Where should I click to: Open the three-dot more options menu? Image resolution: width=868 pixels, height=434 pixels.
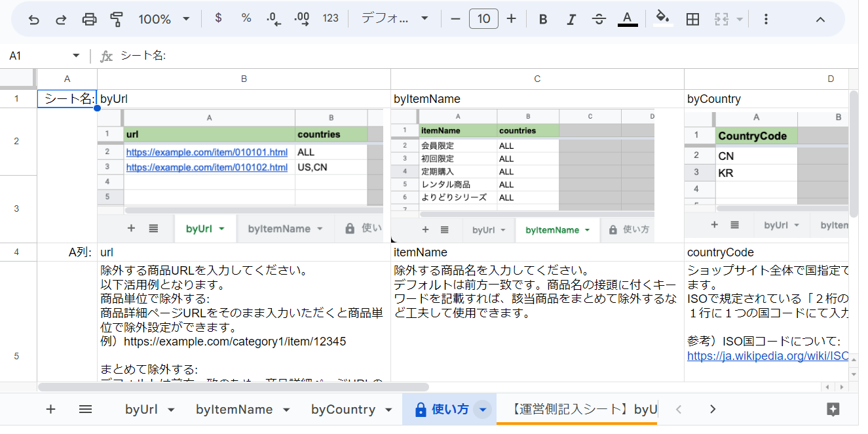766,19
